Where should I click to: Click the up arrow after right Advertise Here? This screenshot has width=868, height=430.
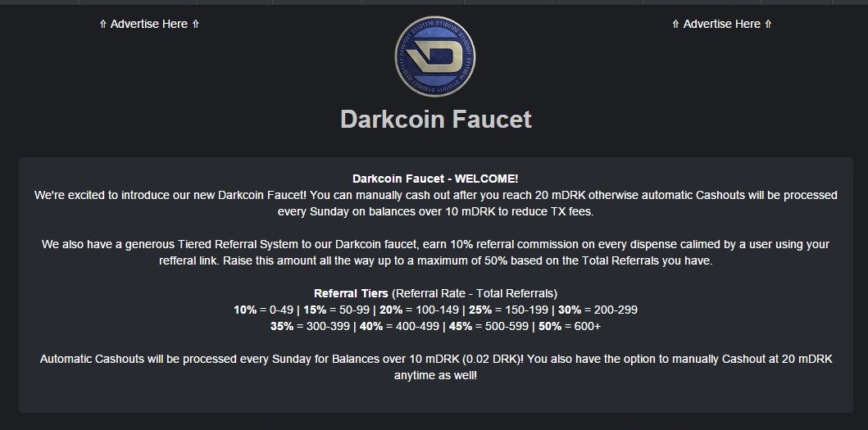tap(768, 24)
